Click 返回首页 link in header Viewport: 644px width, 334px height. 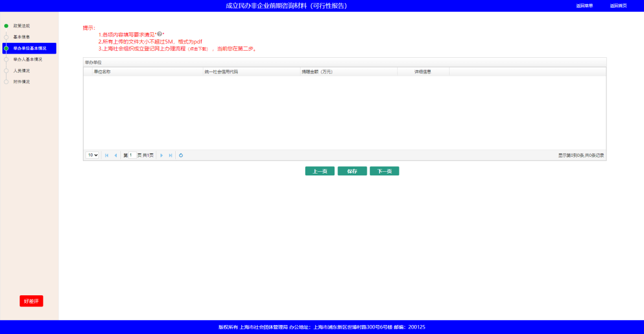click(x=618, y=6)
